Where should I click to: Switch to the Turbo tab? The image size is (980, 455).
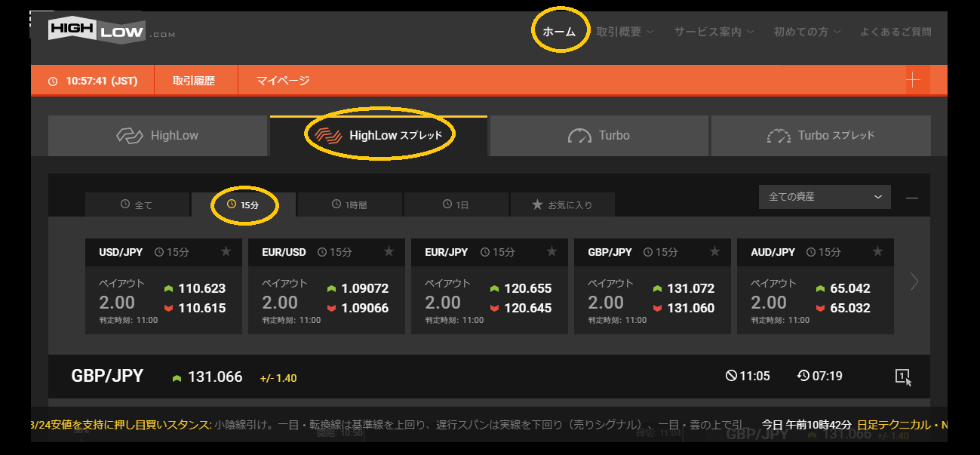pyautogui.click(x=599, y=136)
